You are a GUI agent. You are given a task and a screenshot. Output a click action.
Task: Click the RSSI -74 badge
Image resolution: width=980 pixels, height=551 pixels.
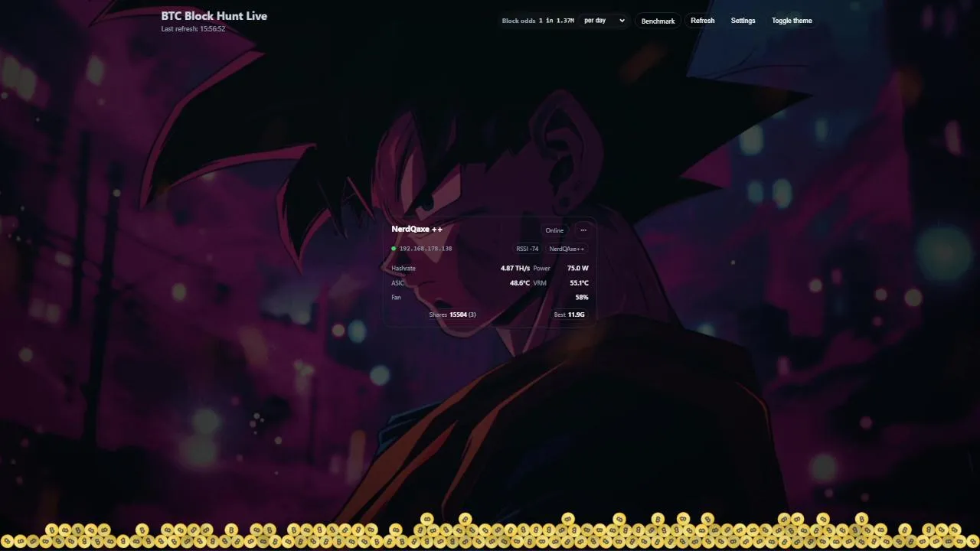528,249
